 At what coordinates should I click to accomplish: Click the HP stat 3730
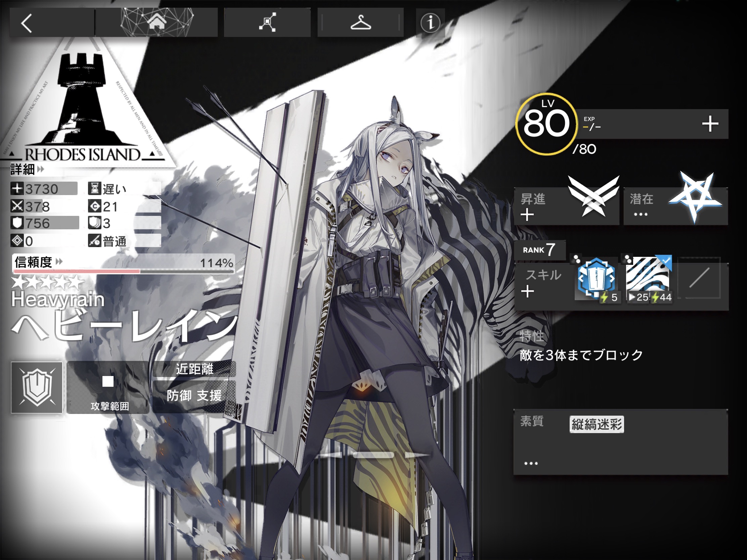[42, 189]
